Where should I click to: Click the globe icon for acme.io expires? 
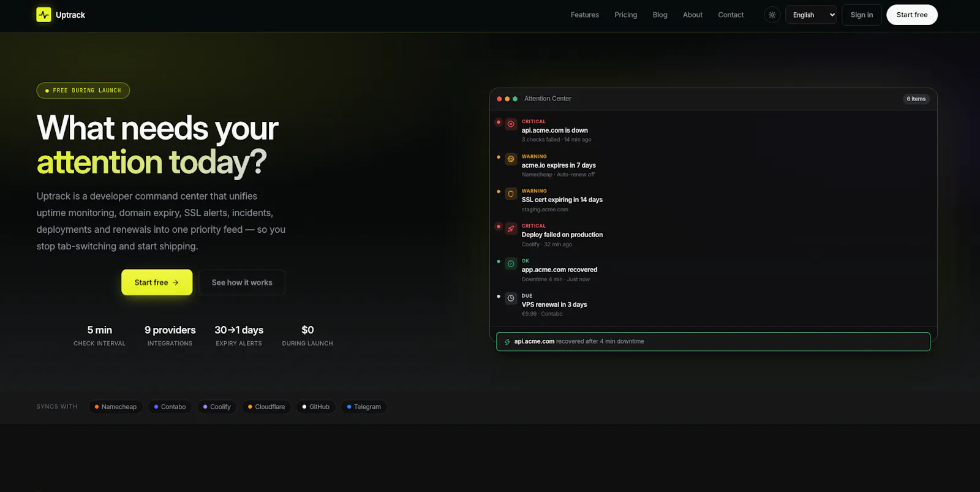[511, 159]
